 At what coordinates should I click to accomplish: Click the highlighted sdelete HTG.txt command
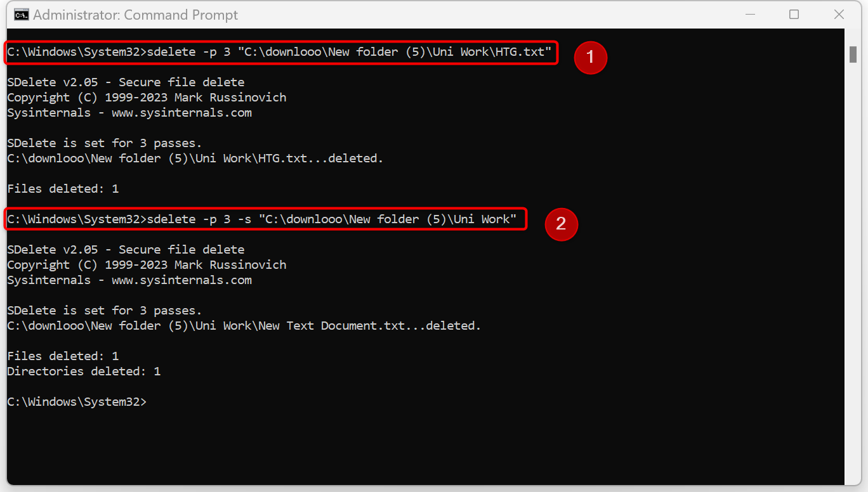click(x=282, y=52)
